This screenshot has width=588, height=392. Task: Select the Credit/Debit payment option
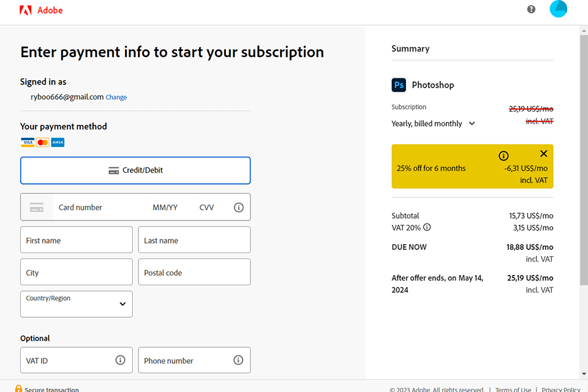[x=135, y=170]
